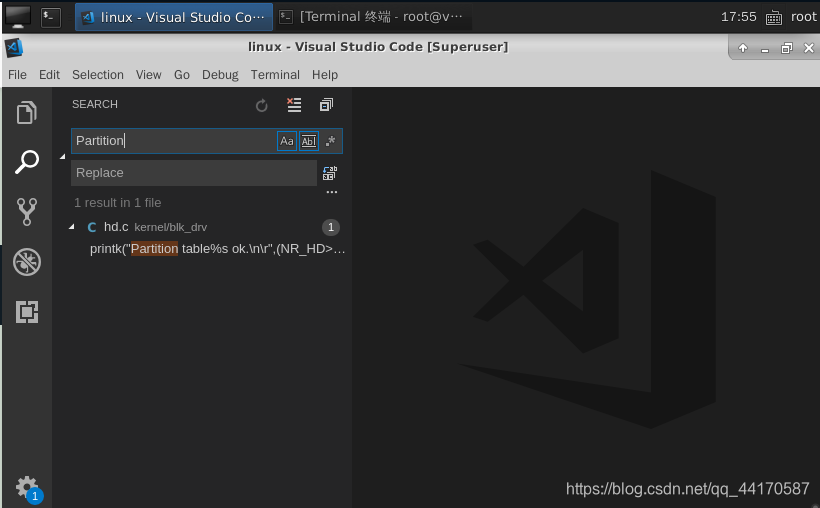The height and width of the screenshot is (508, 820).
Task: Click the 17:55 clock in the panel
Action: [738, 17]
